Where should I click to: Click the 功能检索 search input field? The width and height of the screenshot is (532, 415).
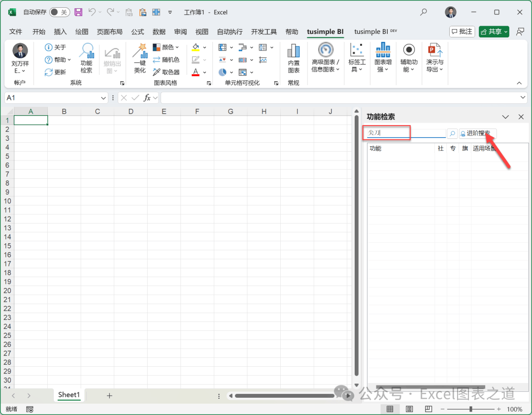point(404,133)
